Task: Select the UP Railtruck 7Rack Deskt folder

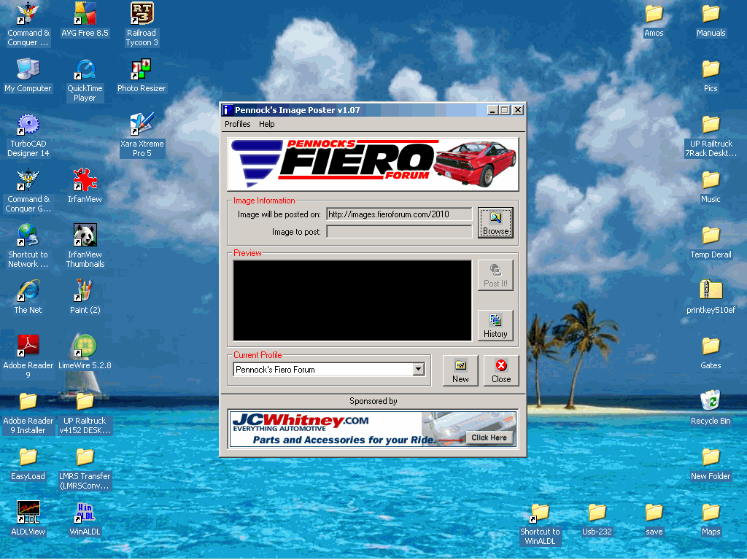Action: pyautogui.click(x=711, y=135)
